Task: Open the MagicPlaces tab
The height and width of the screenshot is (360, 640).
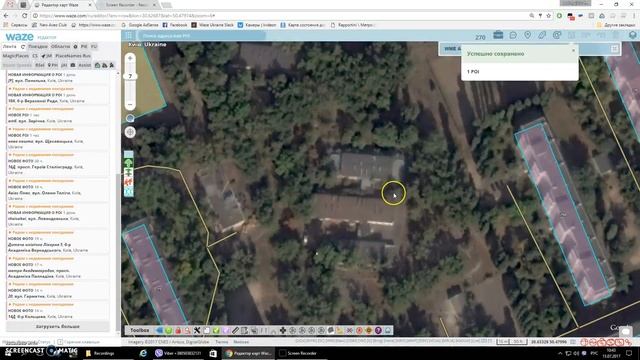Action: point(16,56)
